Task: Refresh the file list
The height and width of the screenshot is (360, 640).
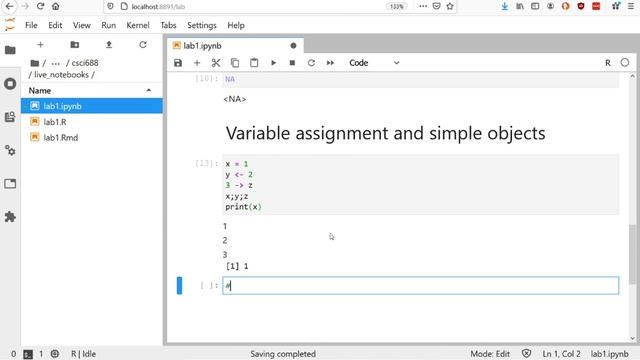Action: [142, 44]
